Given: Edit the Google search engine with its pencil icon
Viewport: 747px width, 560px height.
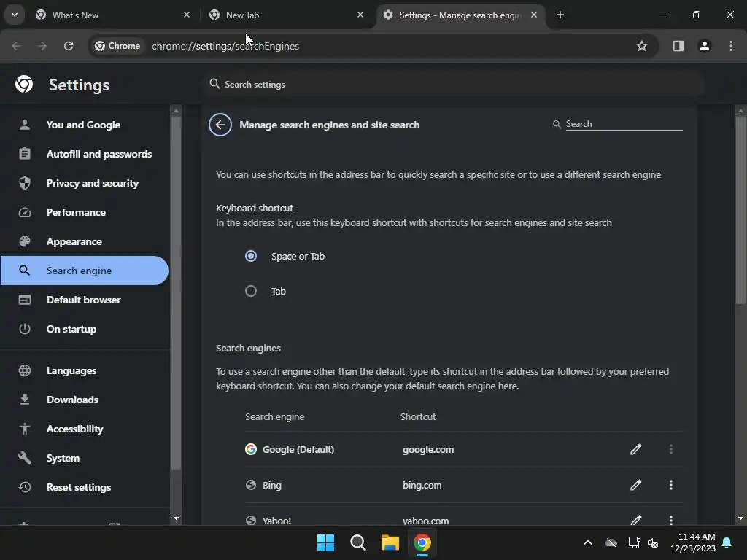Looking at the screenshot, I should (x=635, y=449).
